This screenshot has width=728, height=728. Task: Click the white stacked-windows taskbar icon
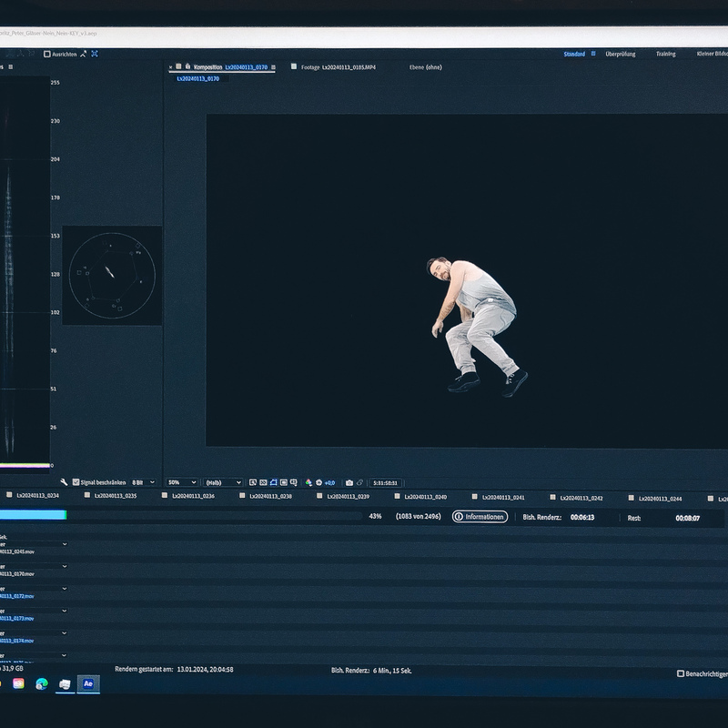pyautogui.click(x=65, y=684)
